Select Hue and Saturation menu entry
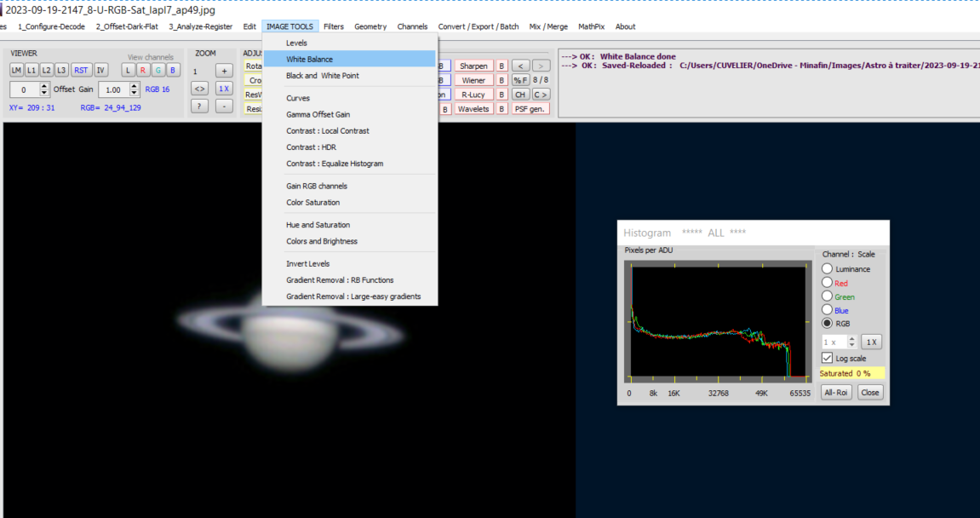Viewport: 980px width, 518px height. coord(318,225)
